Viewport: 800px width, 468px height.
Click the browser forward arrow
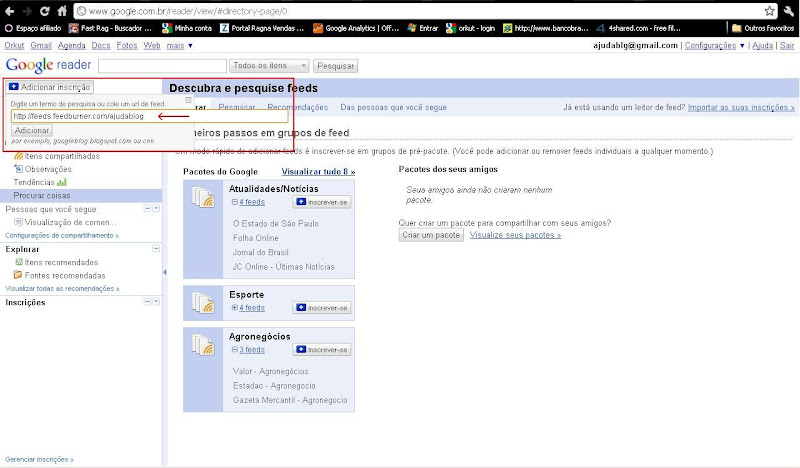point(27,11)
